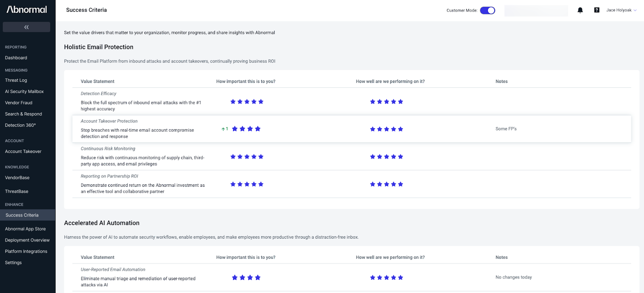Open AI Security Mailbox
This screenshot has width=644, height=293.
(24, 92)
